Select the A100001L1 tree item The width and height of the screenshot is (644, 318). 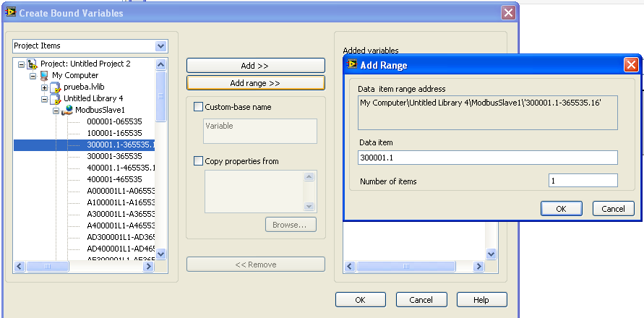point(121,202)
